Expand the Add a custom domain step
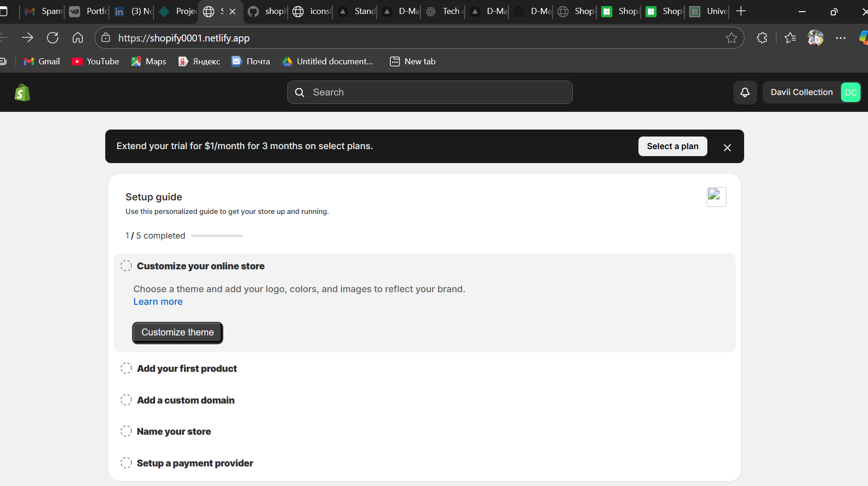Viewport: 868px width, 486px height. pos(186,400)
